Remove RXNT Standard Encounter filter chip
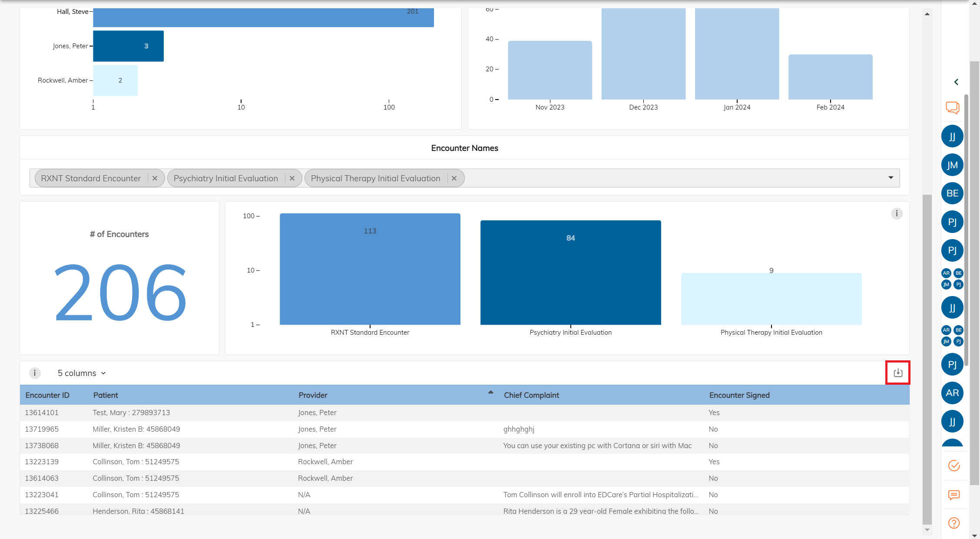The image size is (980, 539). point(155,178)
